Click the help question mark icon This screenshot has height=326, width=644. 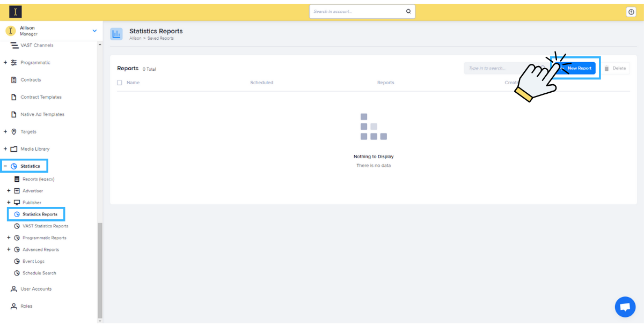pos(631,12)
